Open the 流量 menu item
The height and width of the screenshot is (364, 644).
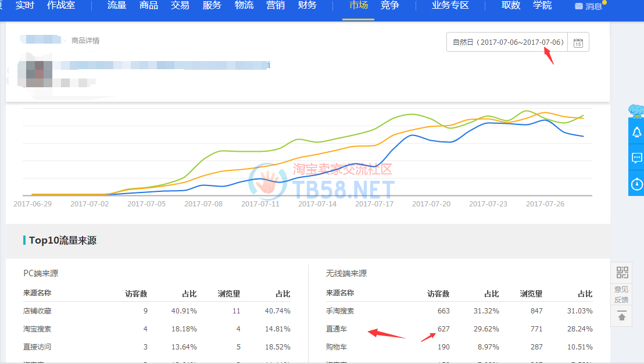[117, 6]
